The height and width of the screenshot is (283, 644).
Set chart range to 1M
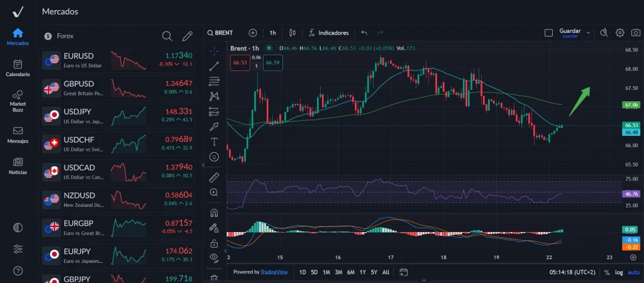326,272
